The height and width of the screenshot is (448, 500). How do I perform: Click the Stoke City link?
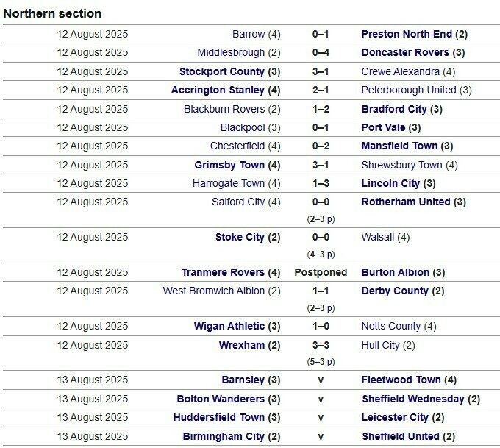pyautogui.click(x=240, y=237)
